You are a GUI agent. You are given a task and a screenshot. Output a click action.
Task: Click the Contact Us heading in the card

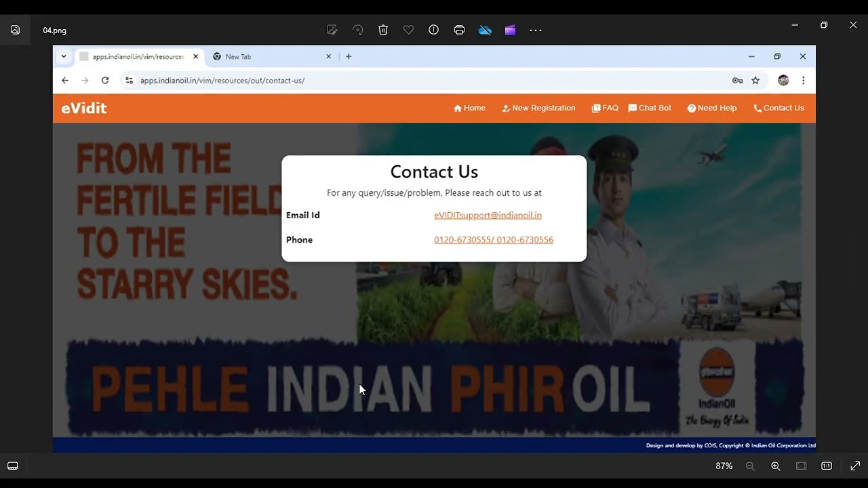[x=434, y=171]
